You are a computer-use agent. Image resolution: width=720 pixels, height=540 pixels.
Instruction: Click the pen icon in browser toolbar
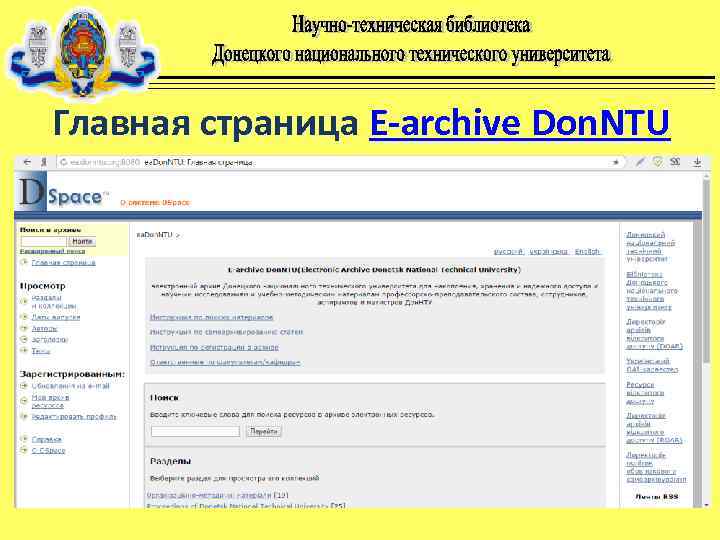(640, 162)
